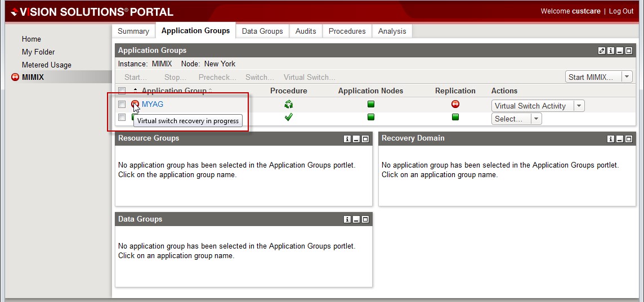Click the MYAG application nodes green icon

tap(370, 104)
